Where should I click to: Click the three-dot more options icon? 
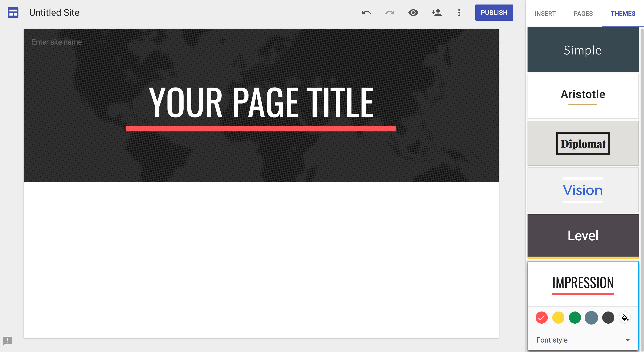(459, 13)
